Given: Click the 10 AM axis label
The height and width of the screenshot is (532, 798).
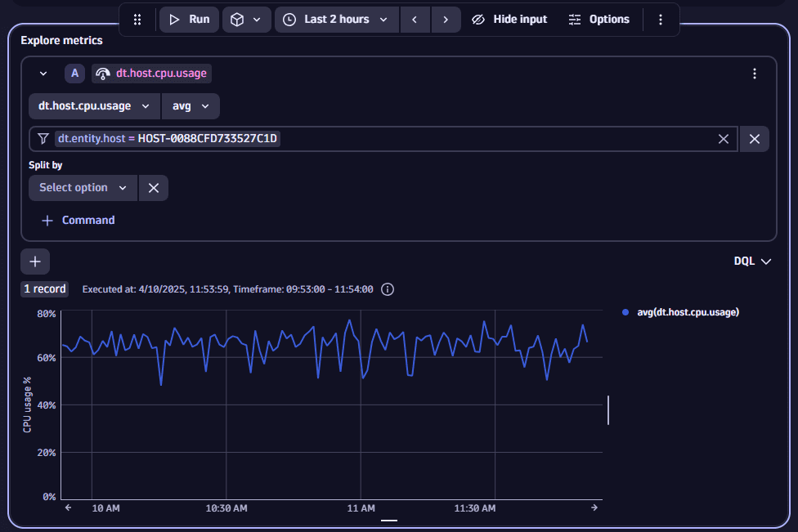Looking at the screenshot, I should point(105,508).
